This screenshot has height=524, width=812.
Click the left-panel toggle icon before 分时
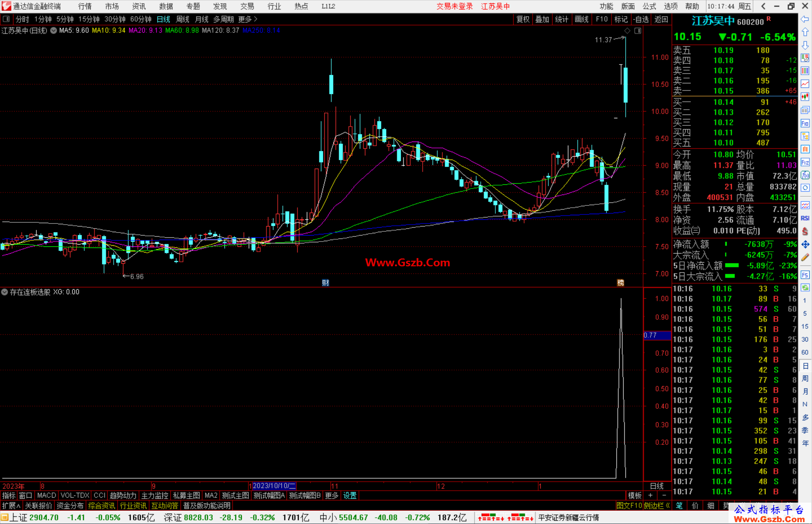click(x=6, y=19)
